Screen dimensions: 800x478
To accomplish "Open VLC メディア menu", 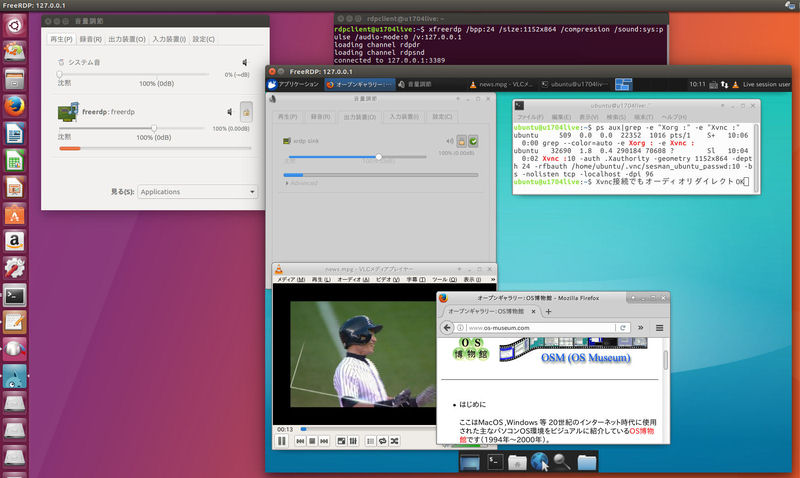I will (x=290, y=280).
